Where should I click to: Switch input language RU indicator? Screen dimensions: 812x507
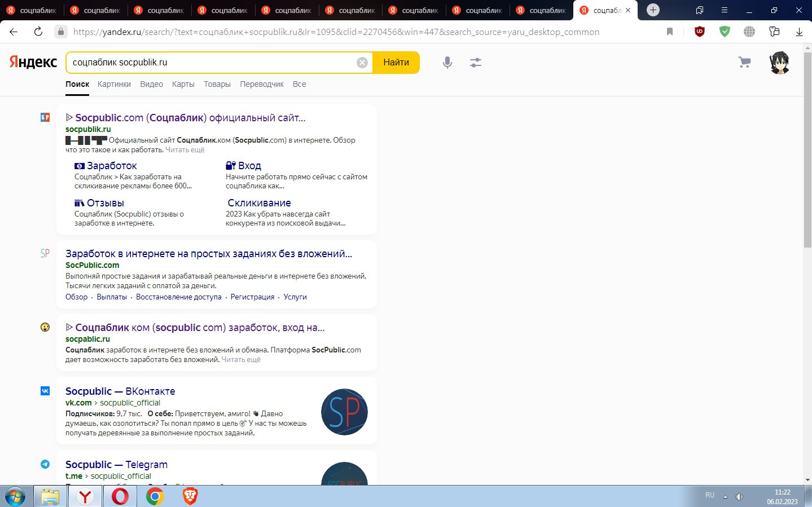click(x=710, y=495)
